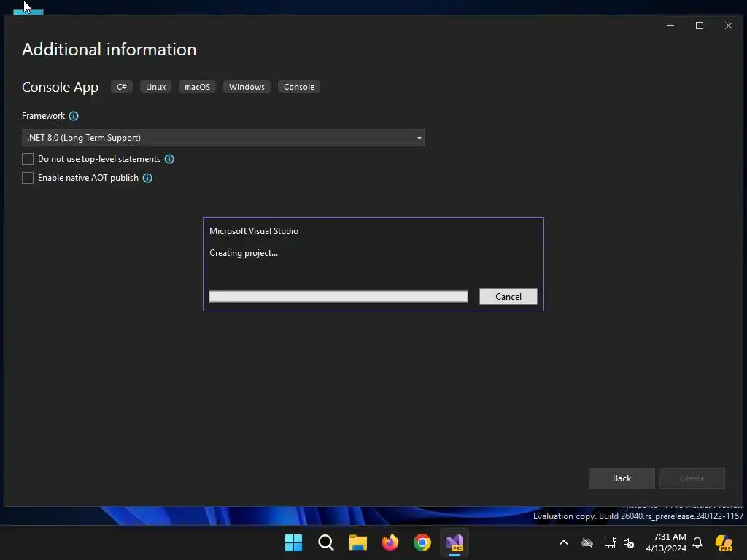Launch Firefox from taskbar
The image size is (747, 560).
point(390,542)
